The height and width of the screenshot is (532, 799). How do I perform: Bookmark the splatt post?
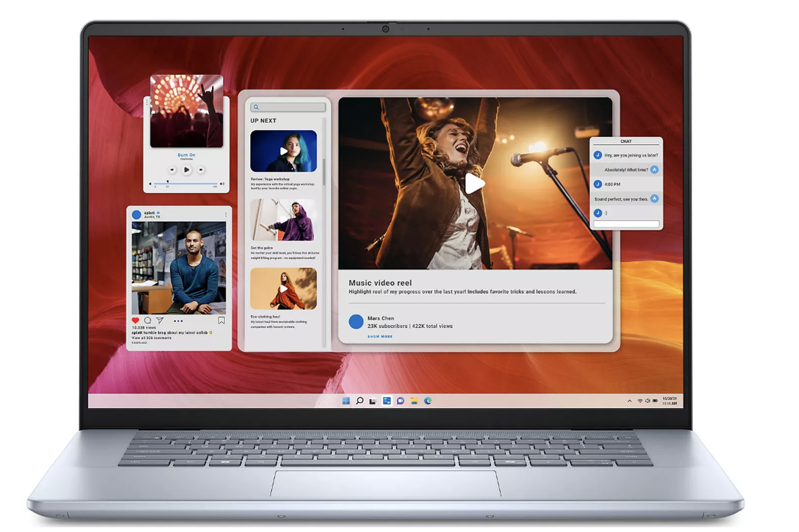pos(221,321)
